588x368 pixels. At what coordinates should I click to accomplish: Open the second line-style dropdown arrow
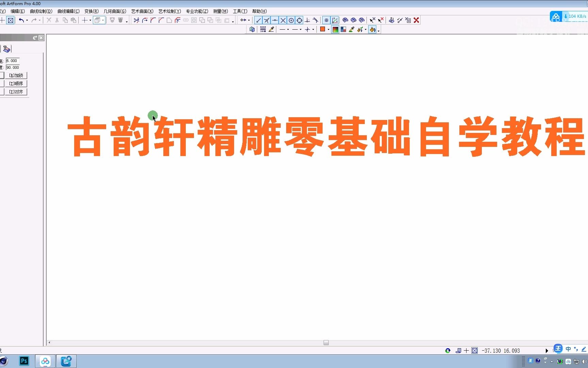tap(300, 30)
